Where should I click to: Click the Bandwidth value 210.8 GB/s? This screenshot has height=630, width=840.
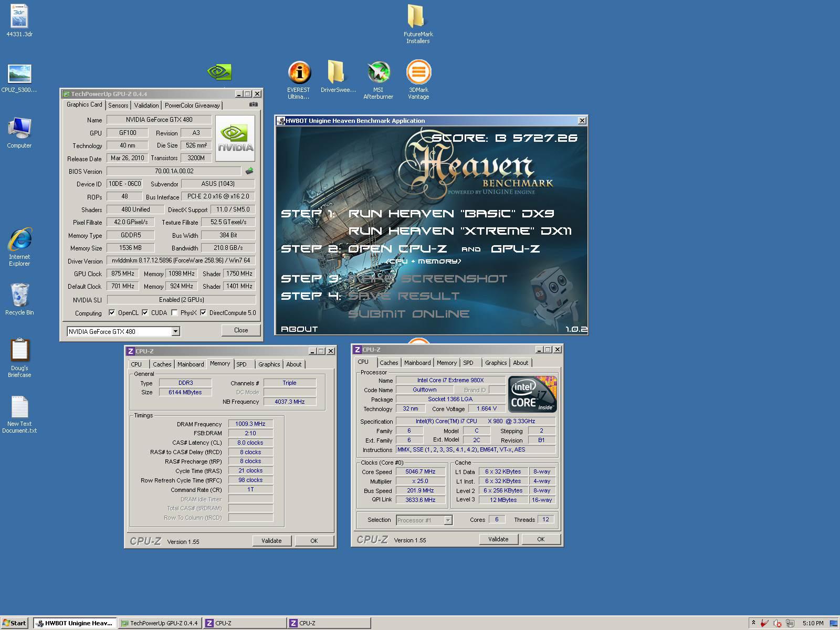[x=228, y=248]
